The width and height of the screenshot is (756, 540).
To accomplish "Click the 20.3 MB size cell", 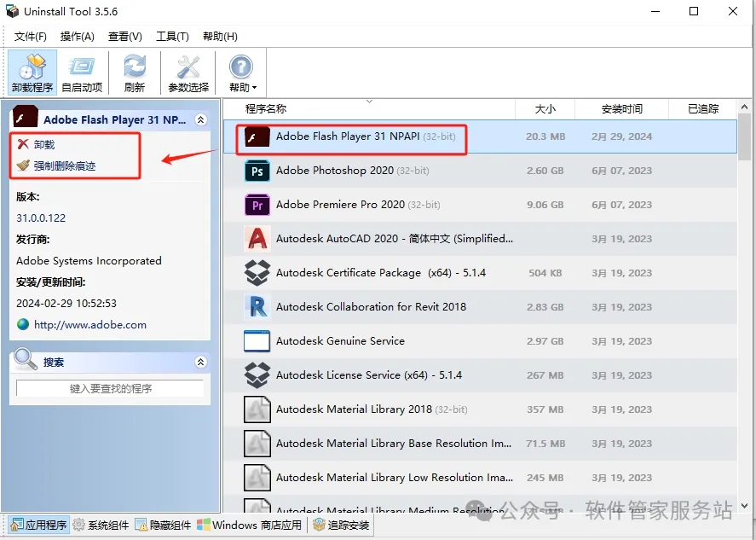I will pos(545,137).
